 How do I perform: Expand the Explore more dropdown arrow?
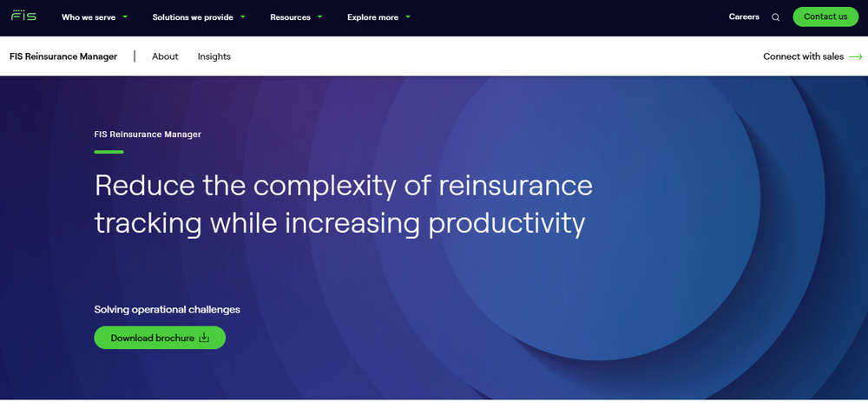(408, 16)
